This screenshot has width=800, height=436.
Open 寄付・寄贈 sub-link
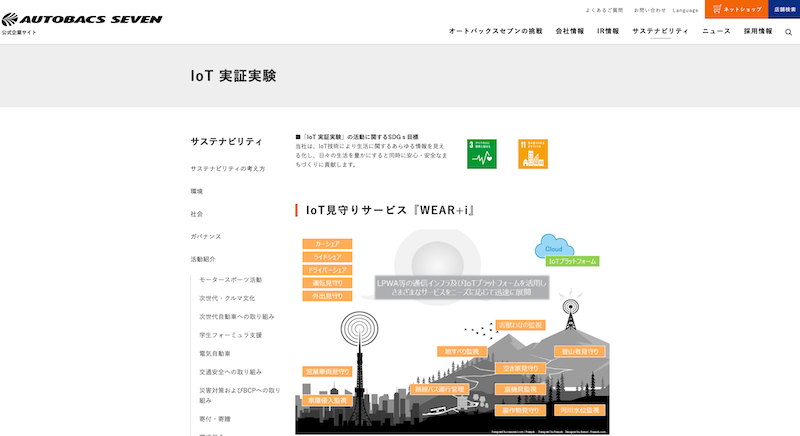[214, 419]
